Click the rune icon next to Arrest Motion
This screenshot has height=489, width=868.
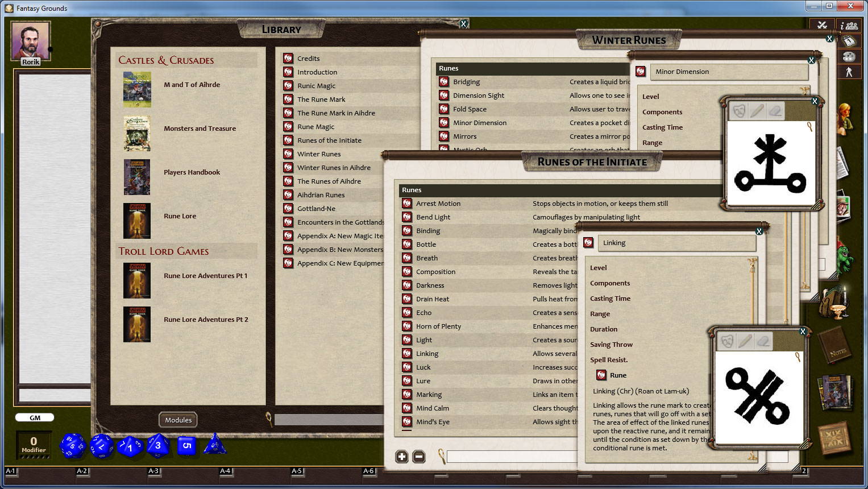(x=407, y=203)
